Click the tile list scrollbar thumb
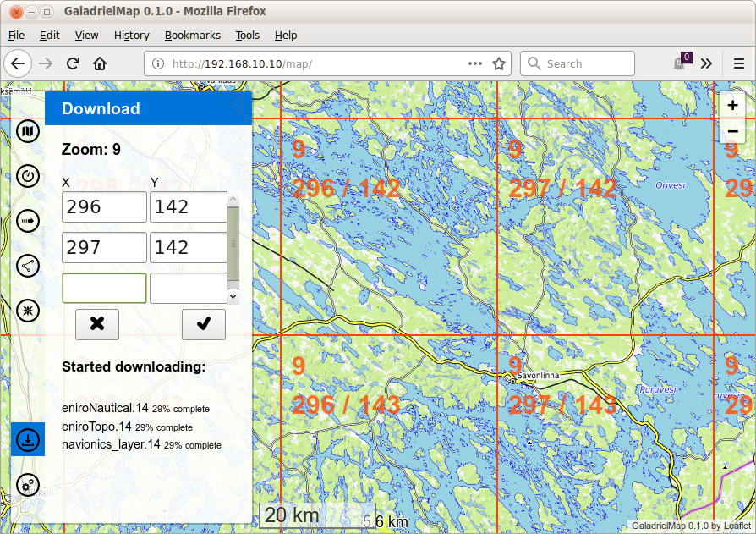The width and height of the screenshot is (756, 534). coord(233,244)
